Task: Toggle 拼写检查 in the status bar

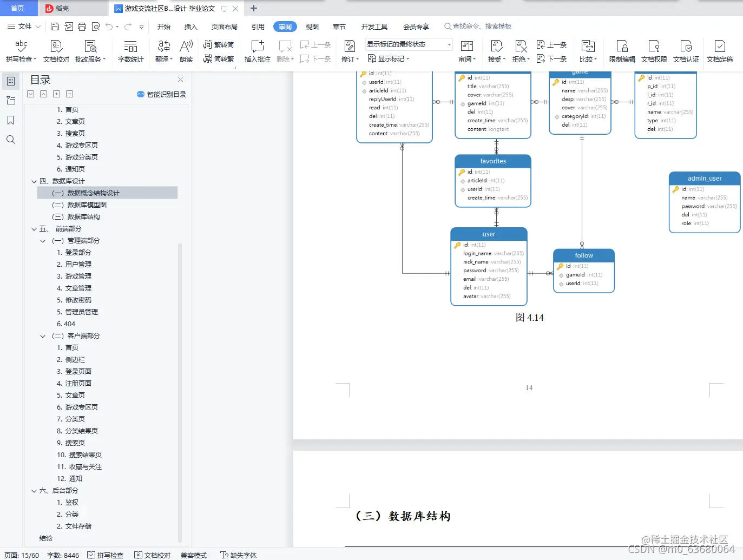Action: click(x=106, y=555)
